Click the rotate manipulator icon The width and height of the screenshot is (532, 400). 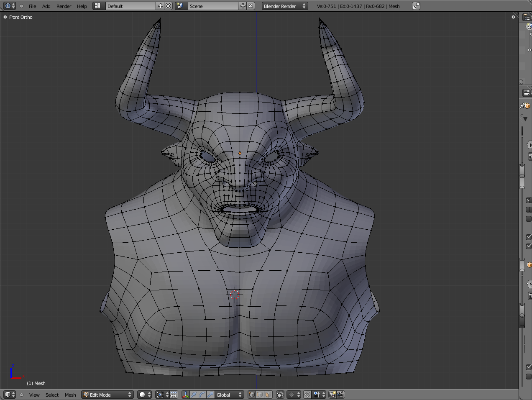point(202,395)
